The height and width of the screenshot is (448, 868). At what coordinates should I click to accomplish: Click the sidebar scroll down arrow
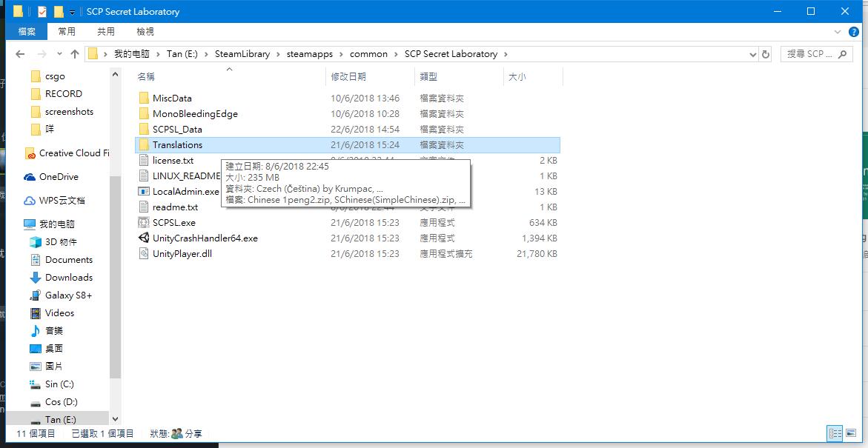pyautogui.click(x=115, y=420)
